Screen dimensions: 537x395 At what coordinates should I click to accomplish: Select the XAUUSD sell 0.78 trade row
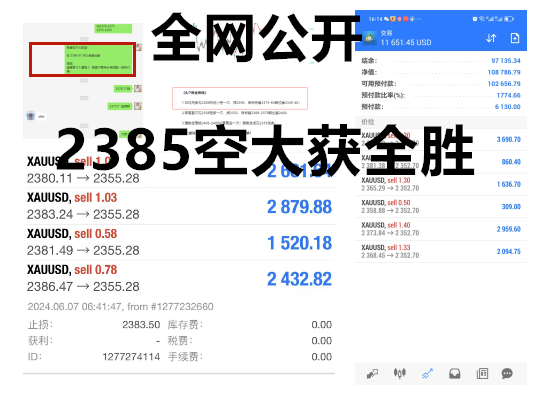(179, 278)
